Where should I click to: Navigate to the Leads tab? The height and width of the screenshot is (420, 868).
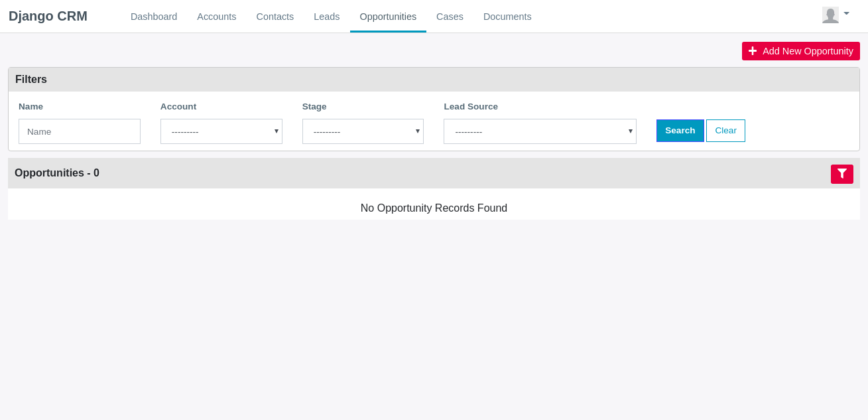pos(327,17)
